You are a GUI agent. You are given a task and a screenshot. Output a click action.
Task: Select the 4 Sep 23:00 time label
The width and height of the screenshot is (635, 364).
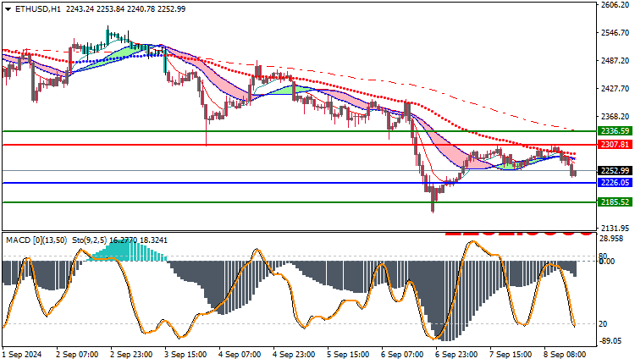[x=294, y=355]
